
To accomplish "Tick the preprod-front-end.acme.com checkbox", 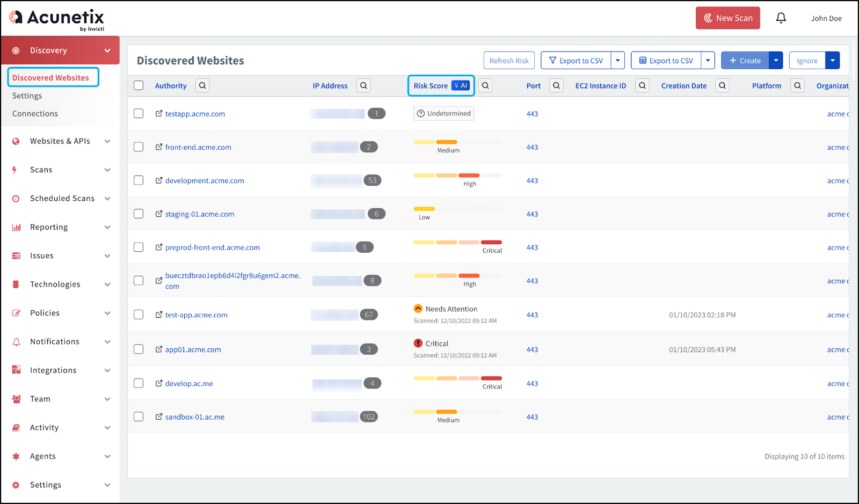I will coord(139,247).
